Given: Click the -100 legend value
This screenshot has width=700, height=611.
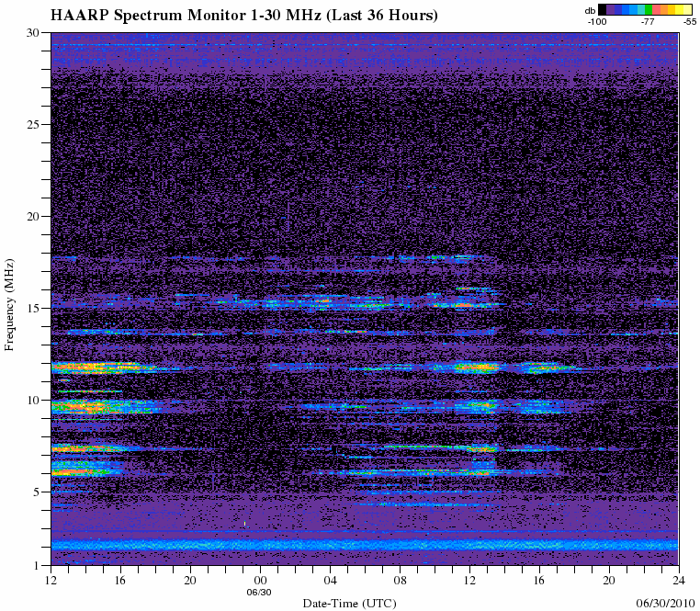Looking at the screenshot, I should click(x=597, y=21).
